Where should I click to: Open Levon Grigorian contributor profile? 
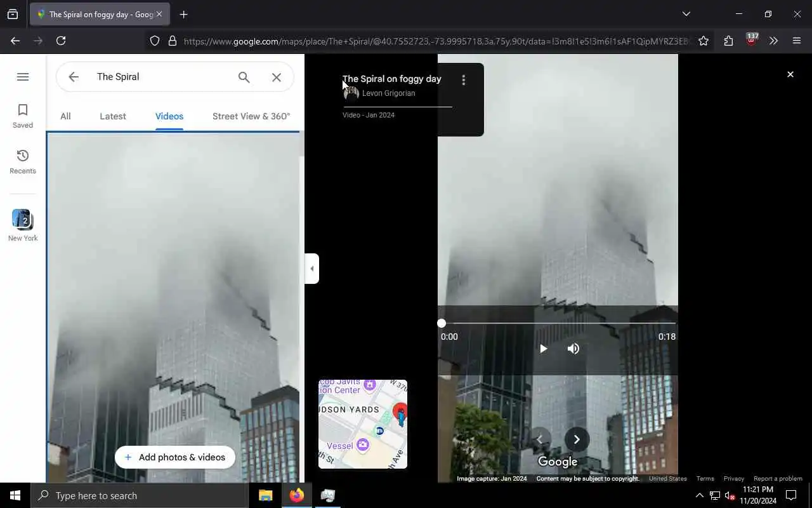tap(388, 93)
